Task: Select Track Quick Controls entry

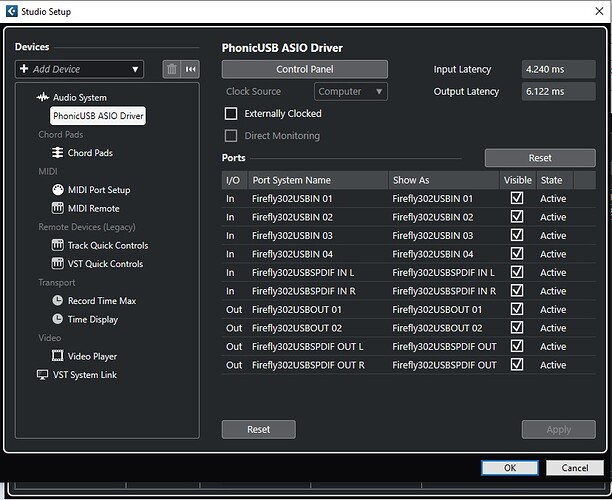Action: (108, 245)
